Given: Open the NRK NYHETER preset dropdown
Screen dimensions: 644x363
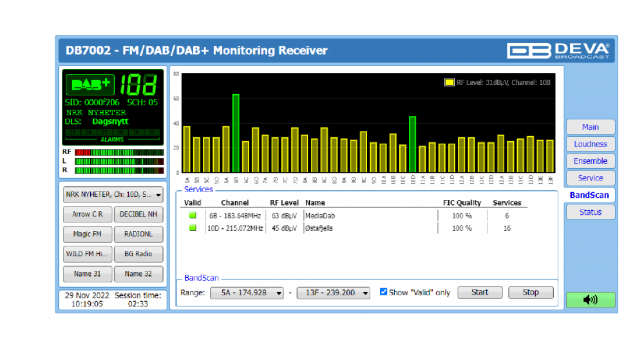Looking at the screenshot, I should pos(113,193).
